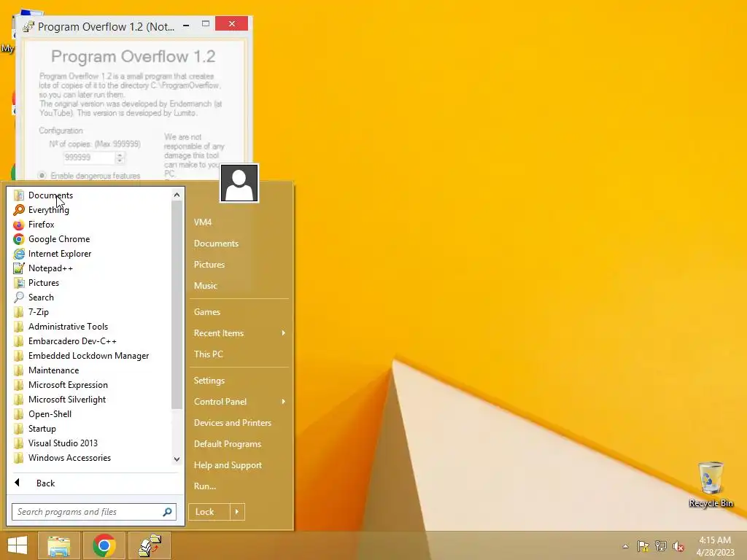Open Pictures in the programs list
Viewport: 747px width, 560px height.
43,283
